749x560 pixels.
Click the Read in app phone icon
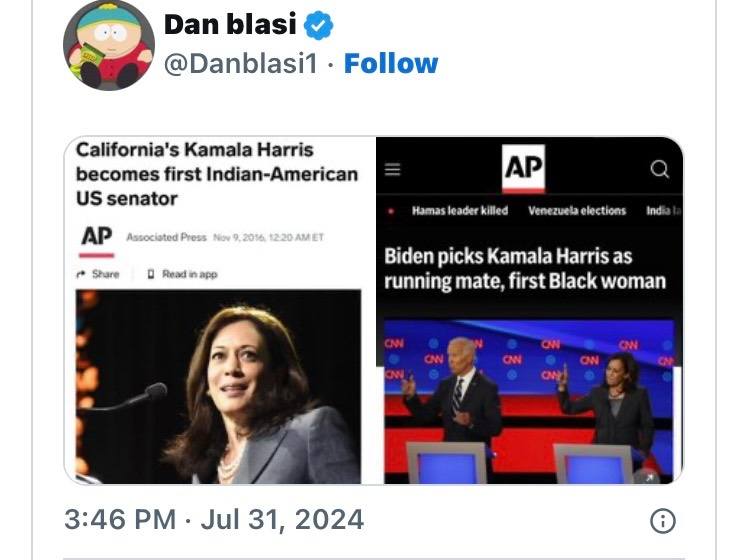click(x=151, y=274)
